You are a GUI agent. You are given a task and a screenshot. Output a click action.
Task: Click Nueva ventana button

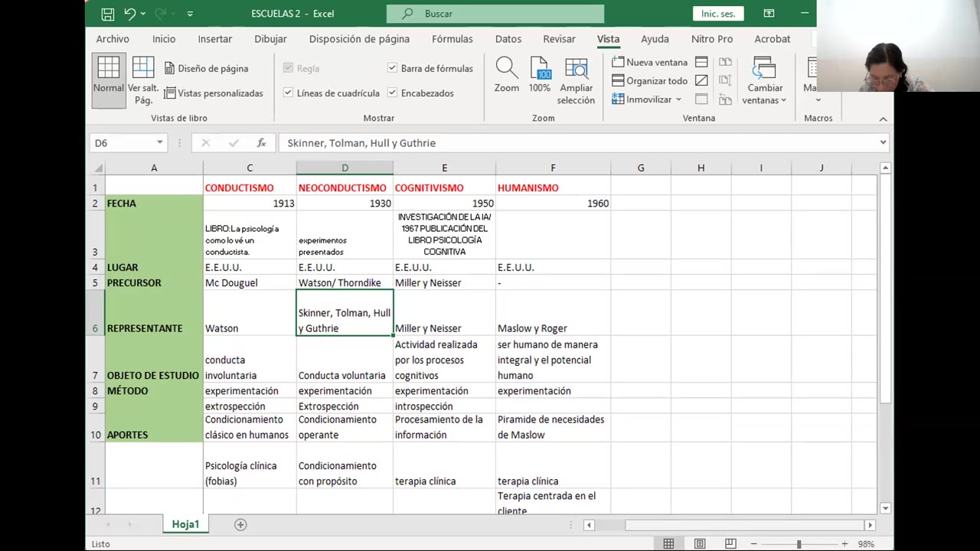(649, 62)
